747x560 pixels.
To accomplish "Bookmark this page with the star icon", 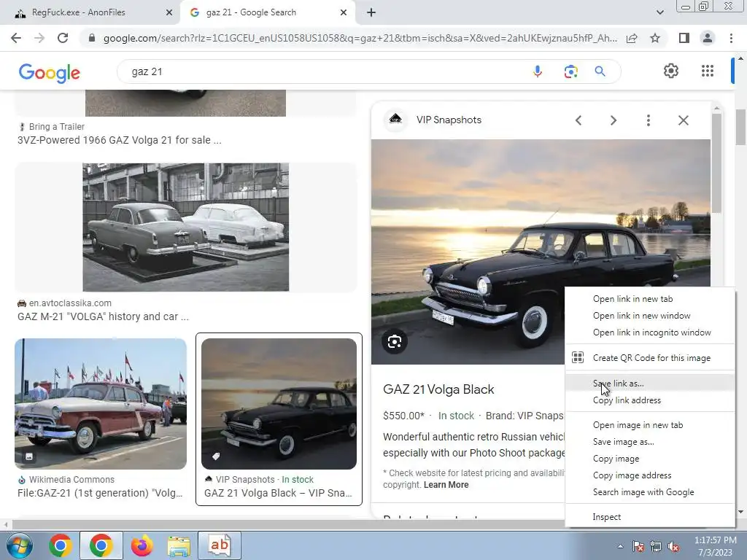I will (x=655, y=38).
